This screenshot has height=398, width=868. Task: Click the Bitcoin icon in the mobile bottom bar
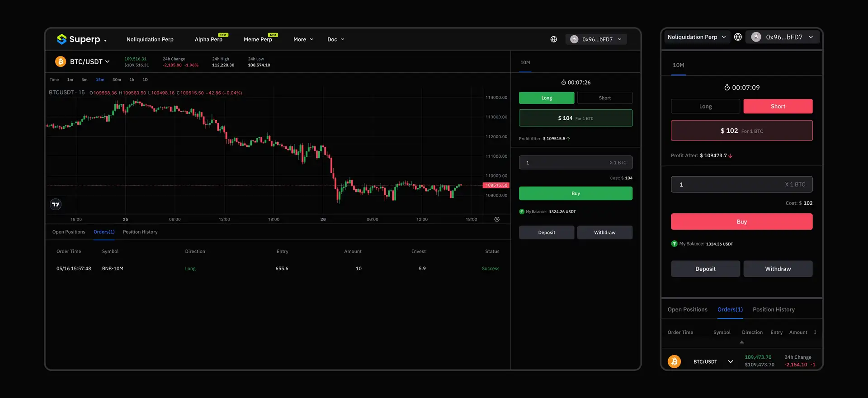click(674, 361)
